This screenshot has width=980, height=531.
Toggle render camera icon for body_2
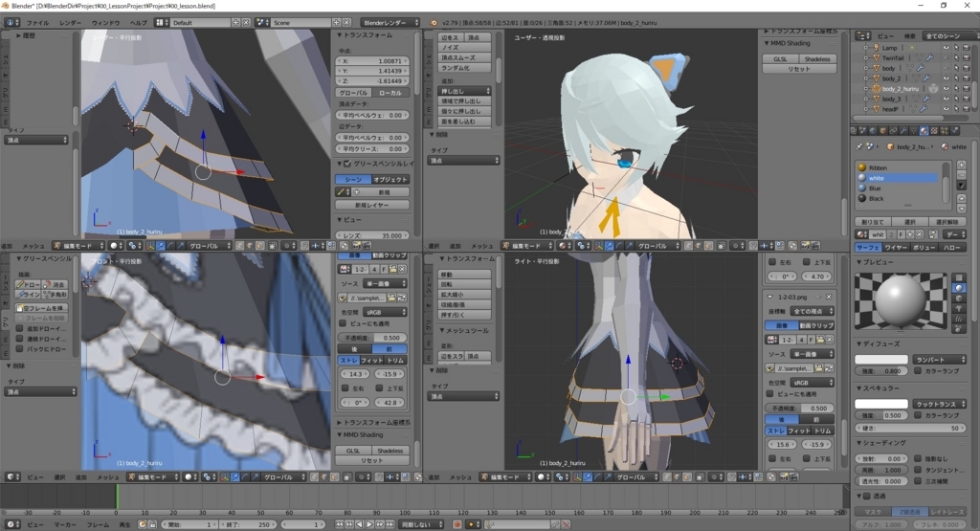click(x=967, y=78)
